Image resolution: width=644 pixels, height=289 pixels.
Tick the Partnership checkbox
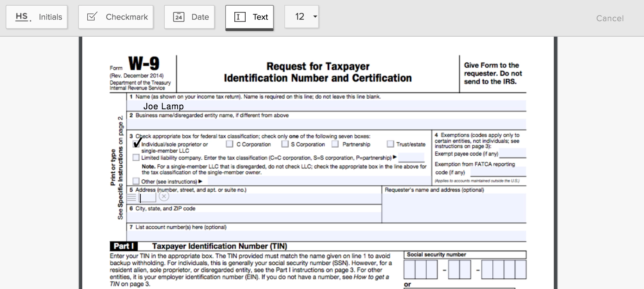pyautogui.click(x=335, y=144)
